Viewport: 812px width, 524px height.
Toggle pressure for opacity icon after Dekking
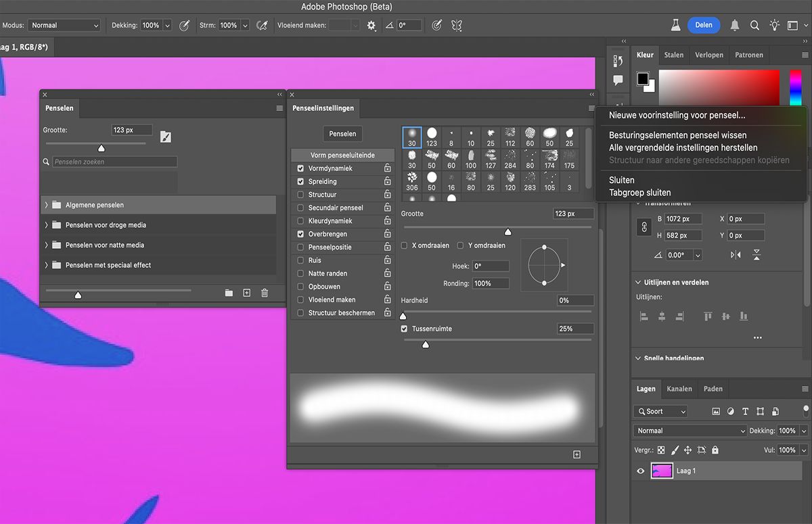click(x=184, y=25)
